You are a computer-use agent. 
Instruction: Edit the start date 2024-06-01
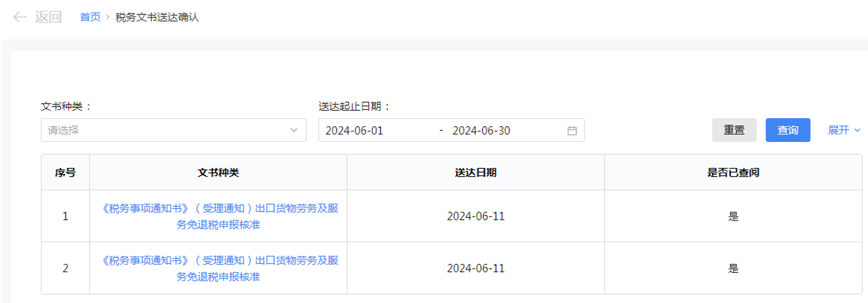(354, 130)
